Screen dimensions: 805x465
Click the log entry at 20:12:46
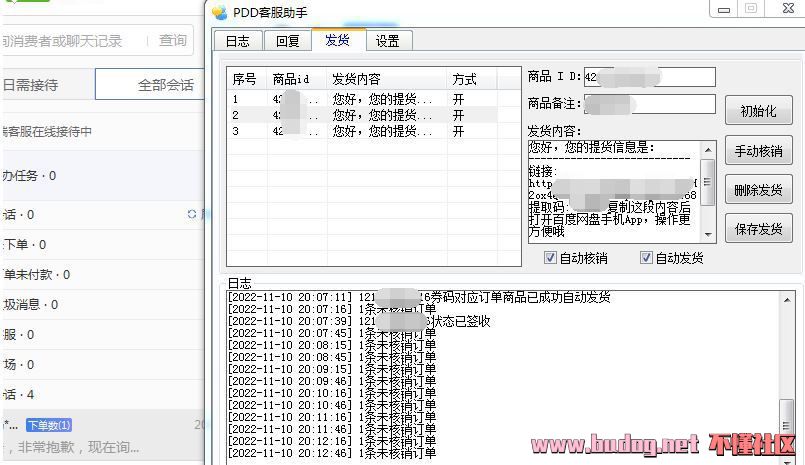pyautogui.click(x=332, y=453)
